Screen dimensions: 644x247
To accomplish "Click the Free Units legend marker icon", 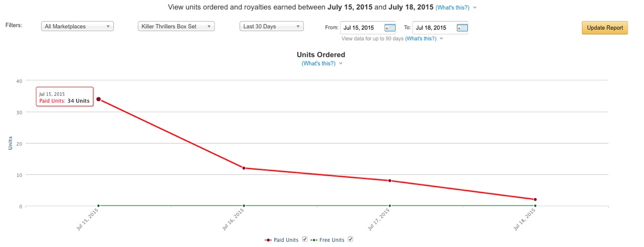I will (x=314, y=240).
